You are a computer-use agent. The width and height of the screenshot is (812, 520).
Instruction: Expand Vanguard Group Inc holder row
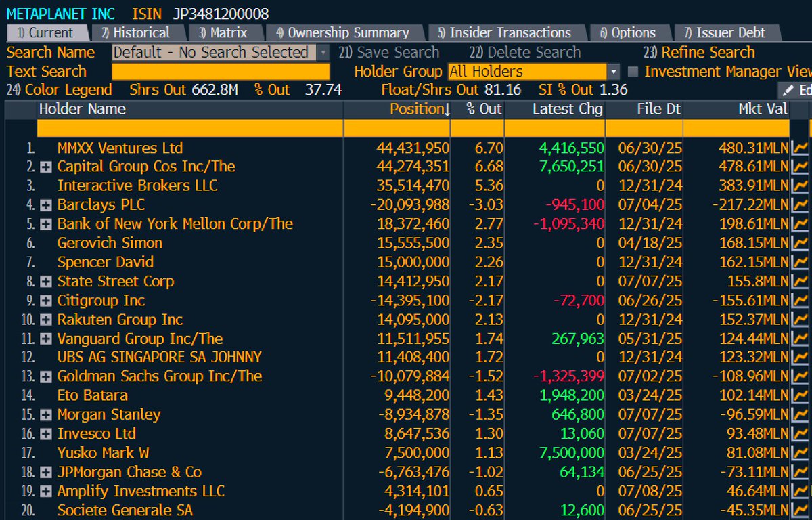(46, 339)
